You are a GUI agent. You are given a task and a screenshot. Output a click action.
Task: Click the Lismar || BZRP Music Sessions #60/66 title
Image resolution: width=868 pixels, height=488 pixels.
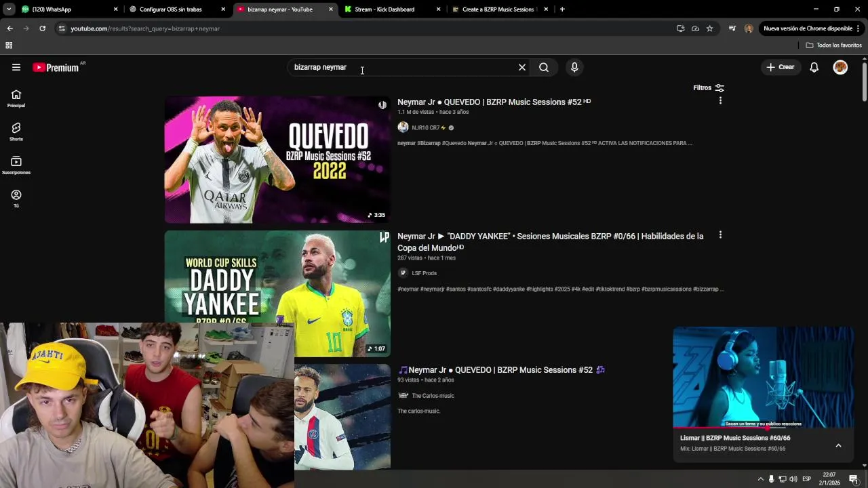point(735,438)
